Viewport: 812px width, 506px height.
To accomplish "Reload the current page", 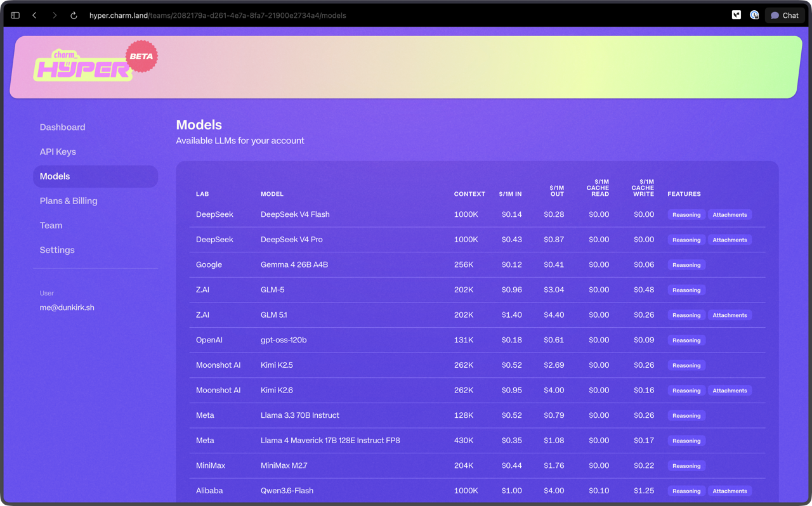I will [74, 15].
